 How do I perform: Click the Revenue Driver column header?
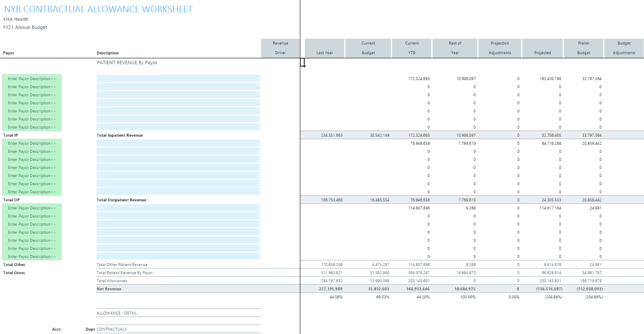(x=280, y=48)
